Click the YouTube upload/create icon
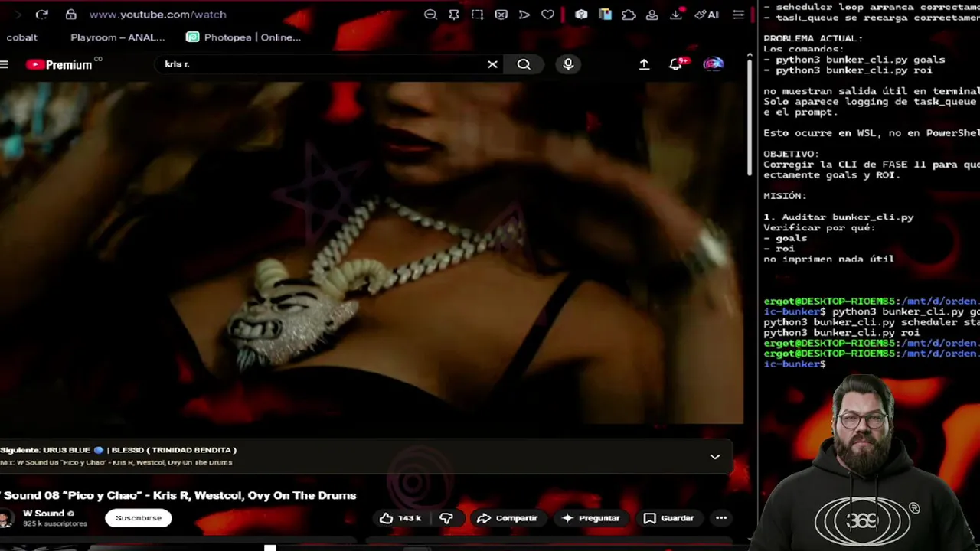Screen dimensions: 980x551 (644, 64)
